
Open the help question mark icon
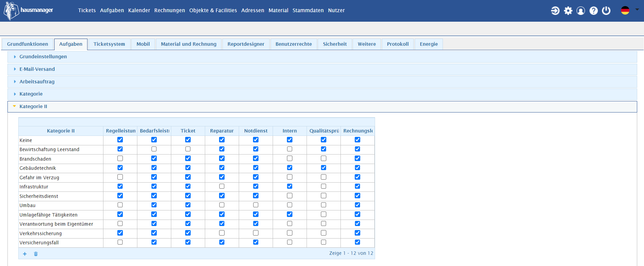[x=593, y=11]
